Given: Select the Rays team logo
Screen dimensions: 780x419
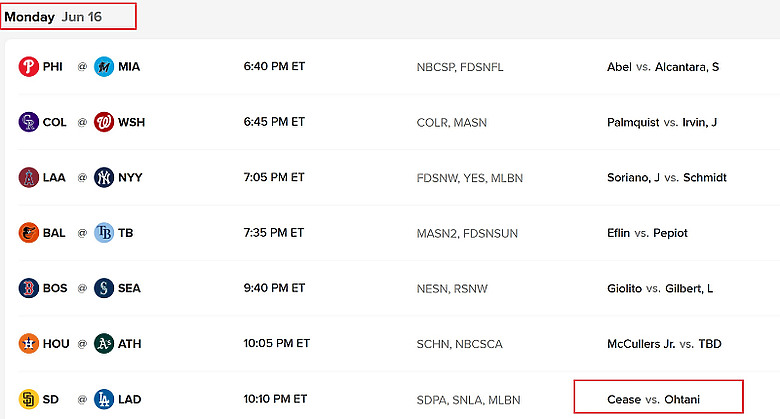Looking at the screenshot, I should pos(104,233).
